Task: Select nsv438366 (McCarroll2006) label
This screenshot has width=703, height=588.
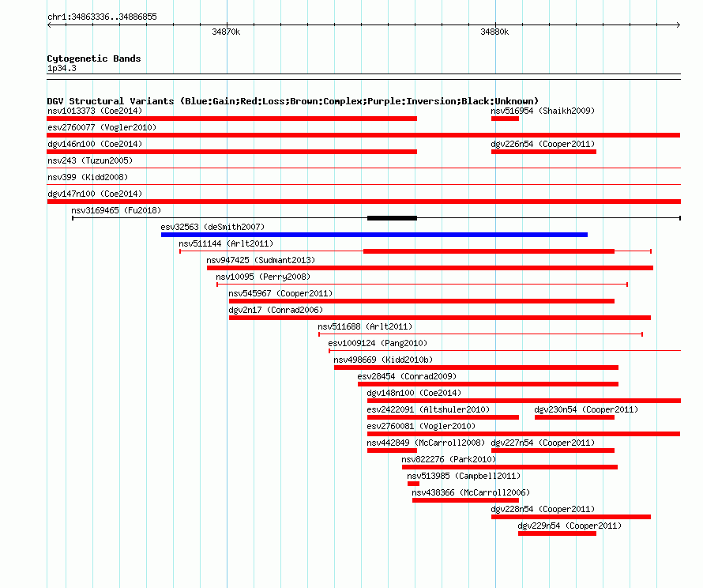Action: point(471,492)
